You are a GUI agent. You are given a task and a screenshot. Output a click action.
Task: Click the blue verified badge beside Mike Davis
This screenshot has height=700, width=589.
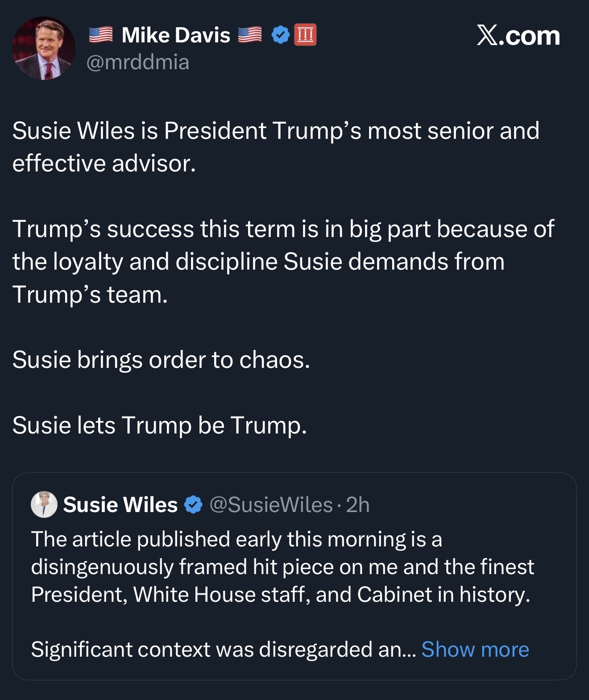[x=281, y=35]
